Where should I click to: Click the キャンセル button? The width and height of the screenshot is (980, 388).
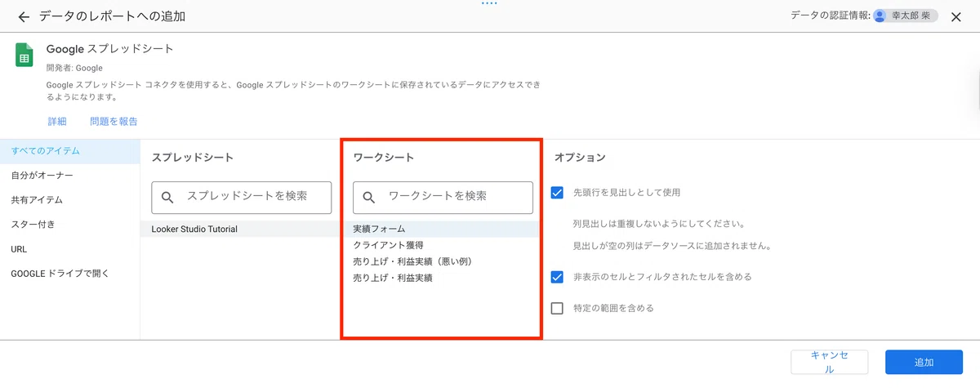click(829, 363)
